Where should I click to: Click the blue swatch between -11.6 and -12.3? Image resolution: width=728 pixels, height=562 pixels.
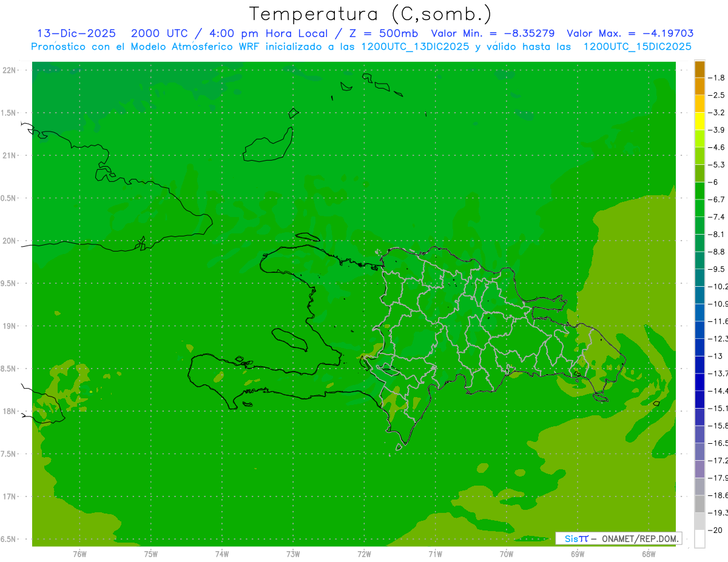point(699,330)
